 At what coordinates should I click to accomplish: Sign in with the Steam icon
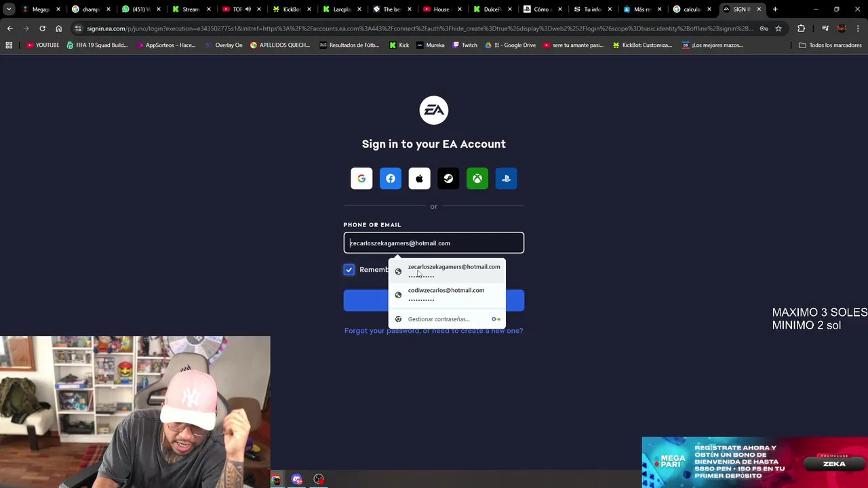tap(448, 178)
